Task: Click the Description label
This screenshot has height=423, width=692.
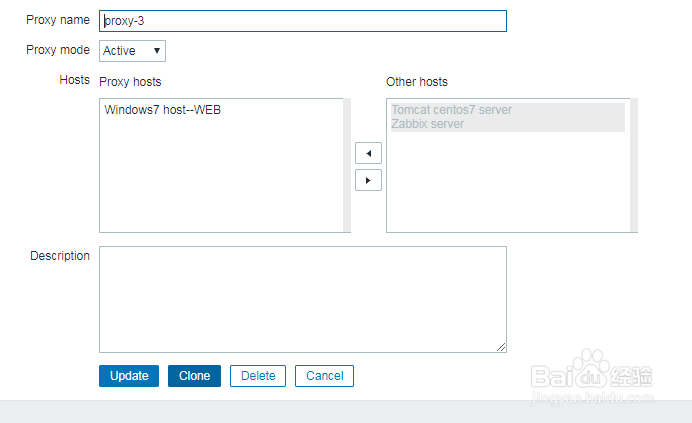Action: click(60, 256)
